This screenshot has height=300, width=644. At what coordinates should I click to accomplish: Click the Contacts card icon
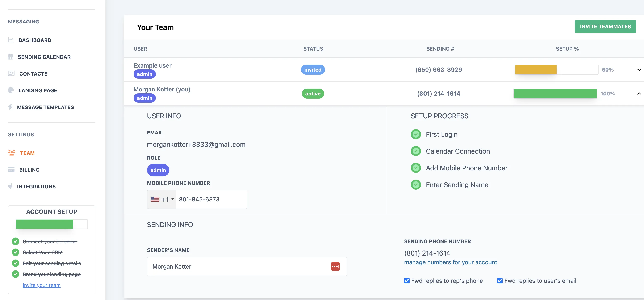click(x=11, y=73)
